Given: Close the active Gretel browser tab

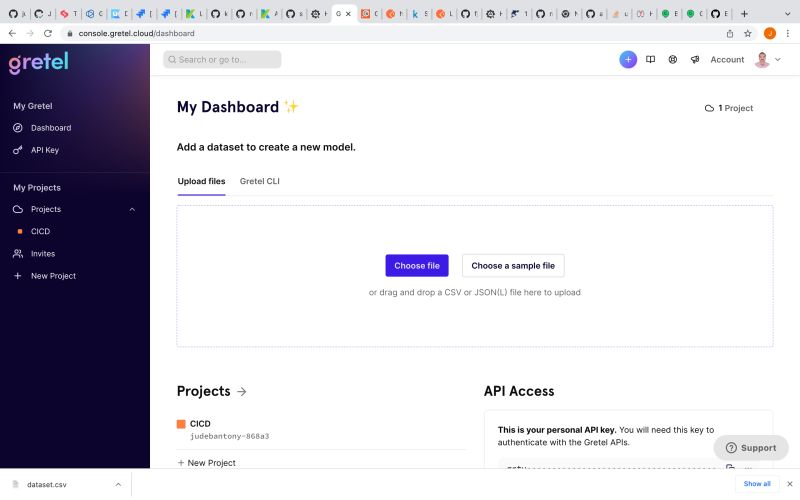Looking at the screenshot, I should point(348,14).
